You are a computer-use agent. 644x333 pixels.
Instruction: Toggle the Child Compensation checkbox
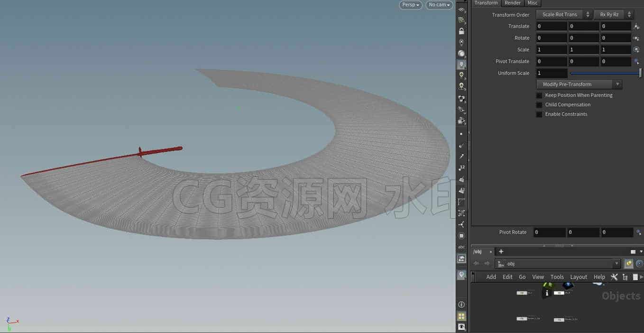539,105
